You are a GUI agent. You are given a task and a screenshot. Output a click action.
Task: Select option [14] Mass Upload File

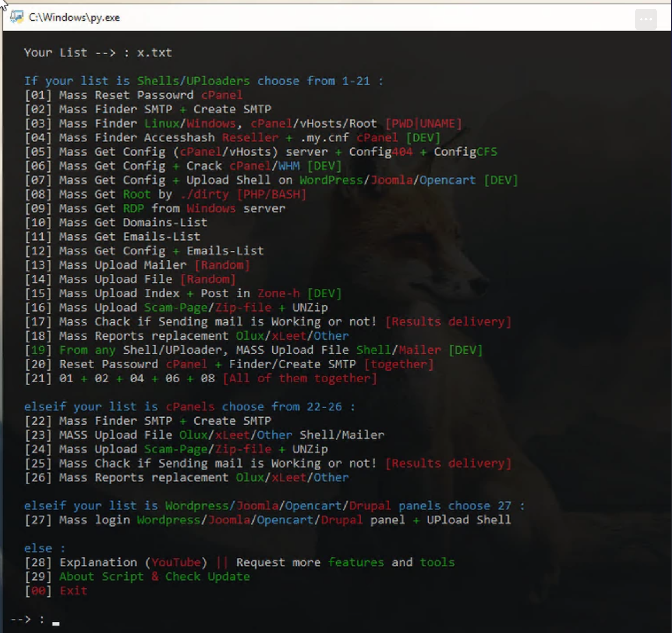130,279
